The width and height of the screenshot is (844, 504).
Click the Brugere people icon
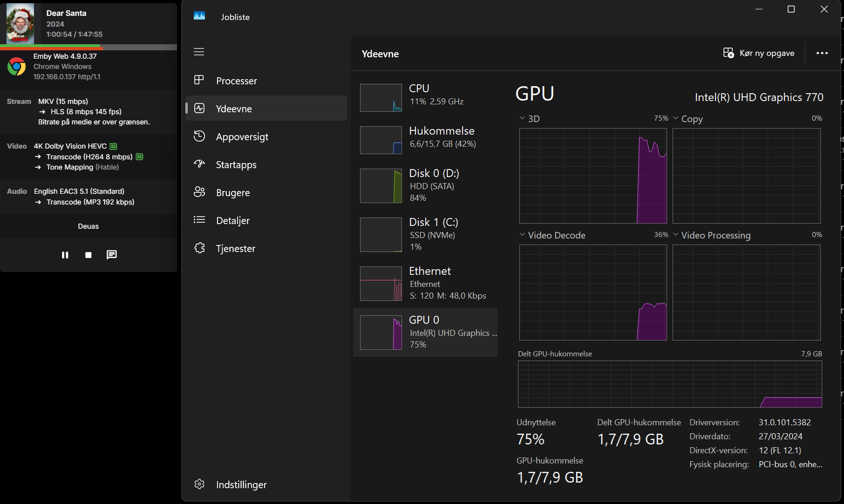(x=199, y=192)
